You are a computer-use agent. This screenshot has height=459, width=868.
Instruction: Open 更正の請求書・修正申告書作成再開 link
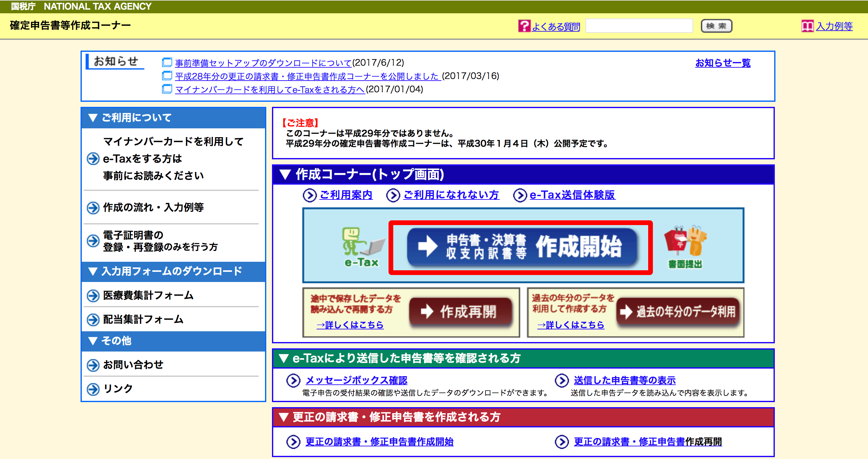648,442
